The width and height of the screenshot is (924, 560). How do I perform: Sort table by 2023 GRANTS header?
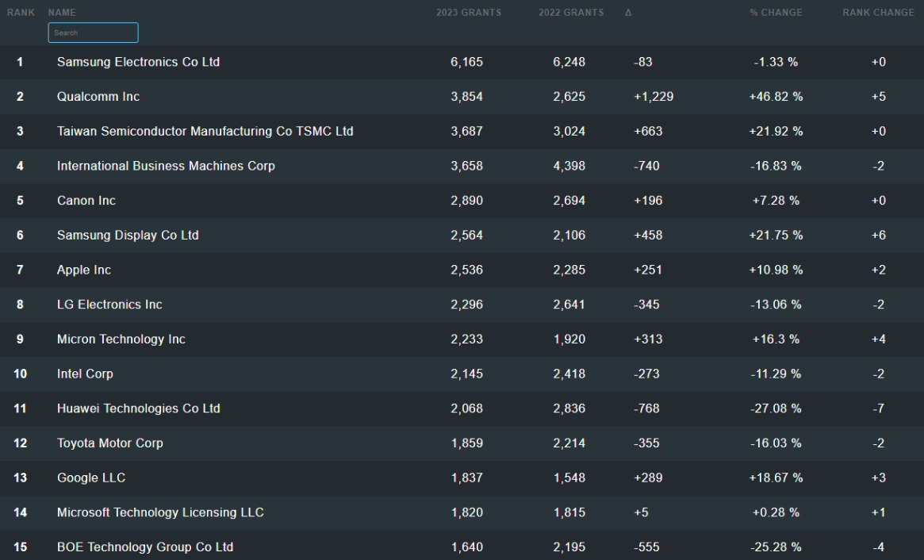click(468, 13)
